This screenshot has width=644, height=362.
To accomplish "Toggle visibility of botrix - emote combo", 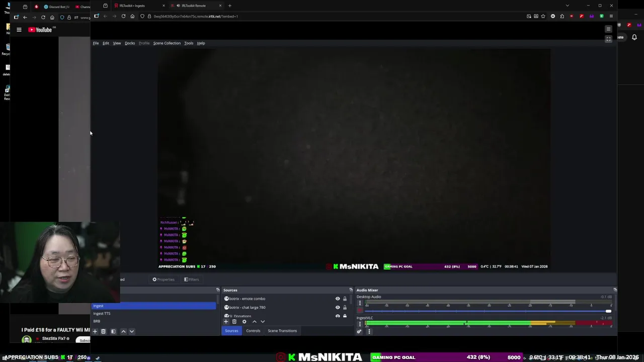I will click(338, 299).
